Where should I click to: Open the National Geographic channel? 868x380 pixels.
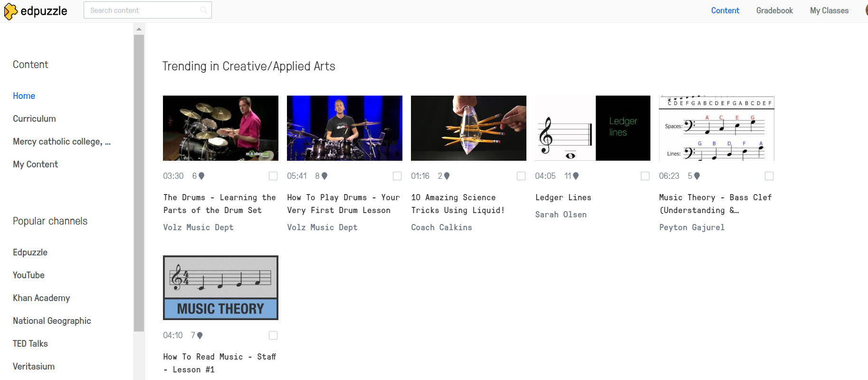coord(52,321)
